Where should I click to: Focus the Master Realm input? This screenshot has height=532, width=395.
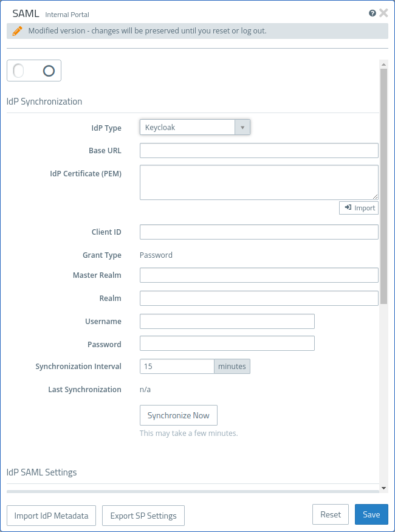(259, 275)
